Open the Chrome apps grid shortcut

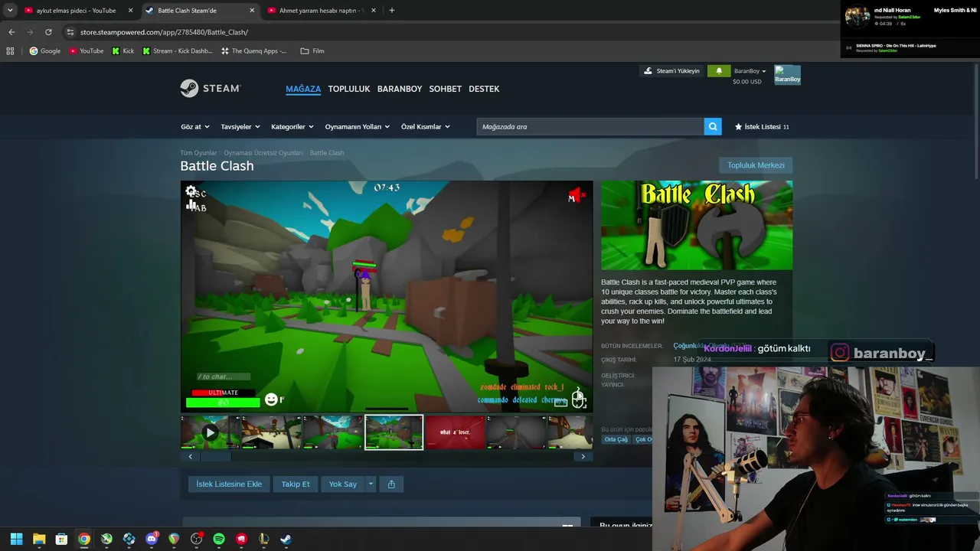tap(10, 51)
